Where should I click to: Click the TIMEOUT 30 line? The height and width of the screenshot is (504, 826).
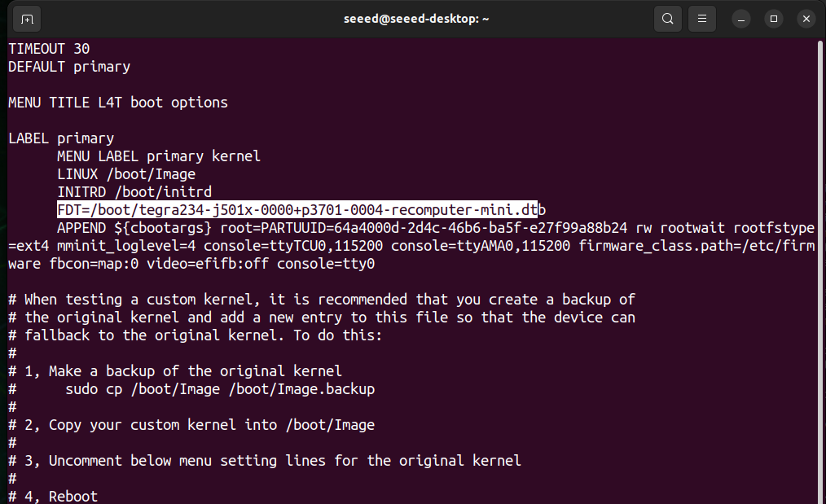(x=49, y=49)
